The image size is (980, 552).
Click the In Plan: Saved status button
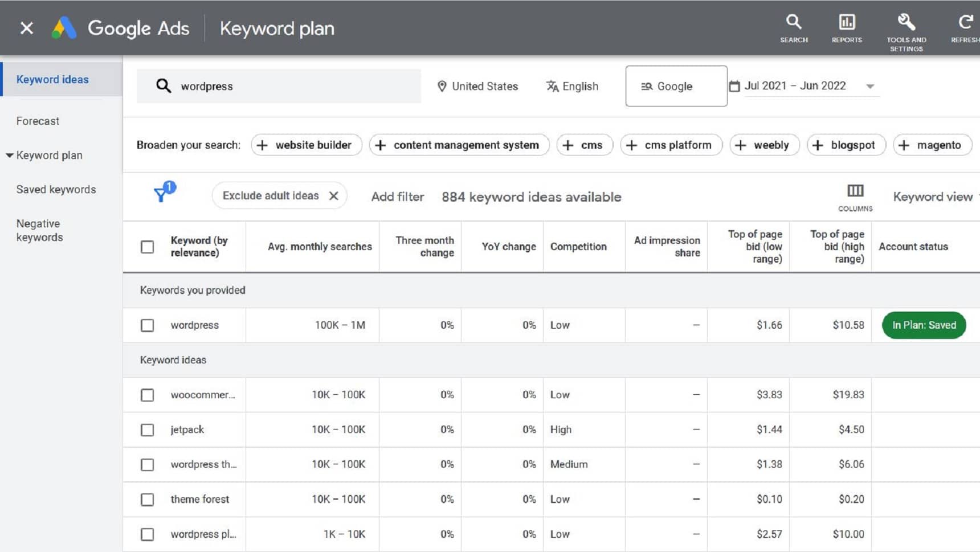click(924, 325)
